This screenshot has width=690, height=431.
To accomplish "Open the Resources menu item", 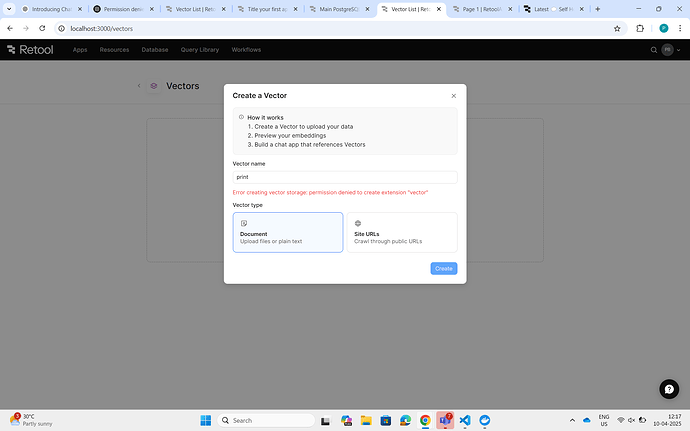I will 114,50.
